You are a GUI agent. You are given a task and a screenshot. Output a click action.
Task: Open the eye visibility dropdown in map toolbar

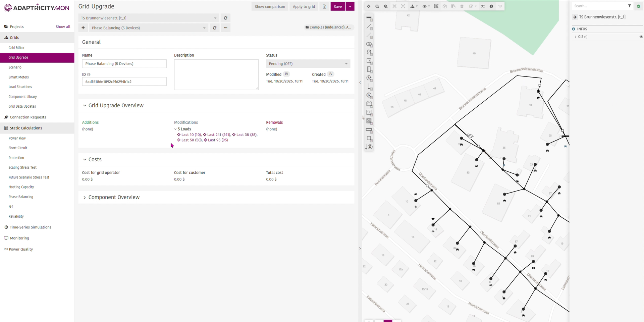coord(426,6)
